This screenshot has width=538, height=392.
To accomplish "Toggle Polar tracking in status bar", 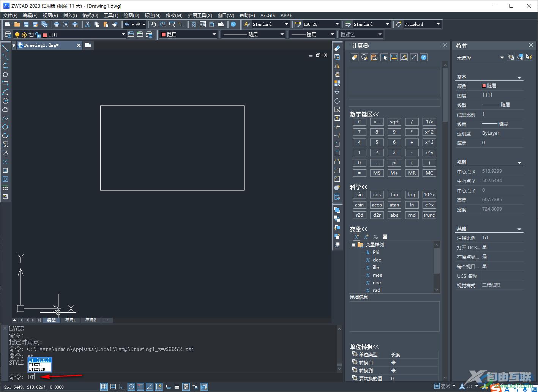I will pyautogui.click(x=131, y=387).
